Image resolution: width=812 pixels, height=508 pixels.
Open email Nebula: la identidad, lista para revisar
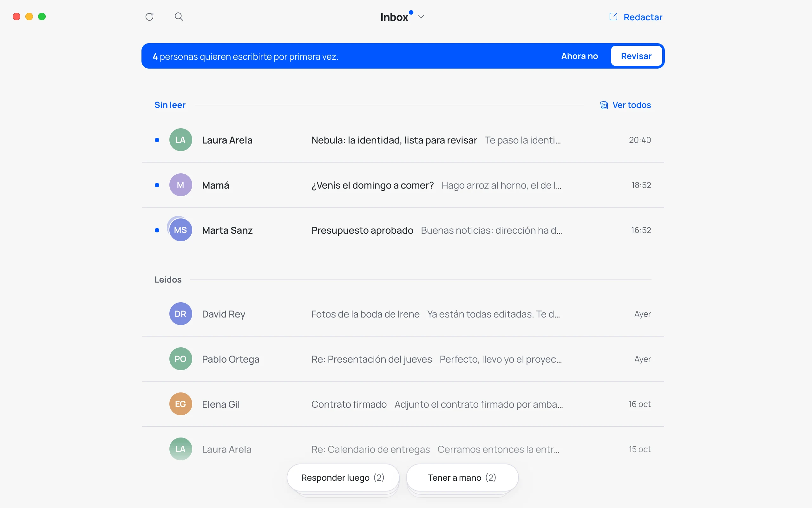403,140
